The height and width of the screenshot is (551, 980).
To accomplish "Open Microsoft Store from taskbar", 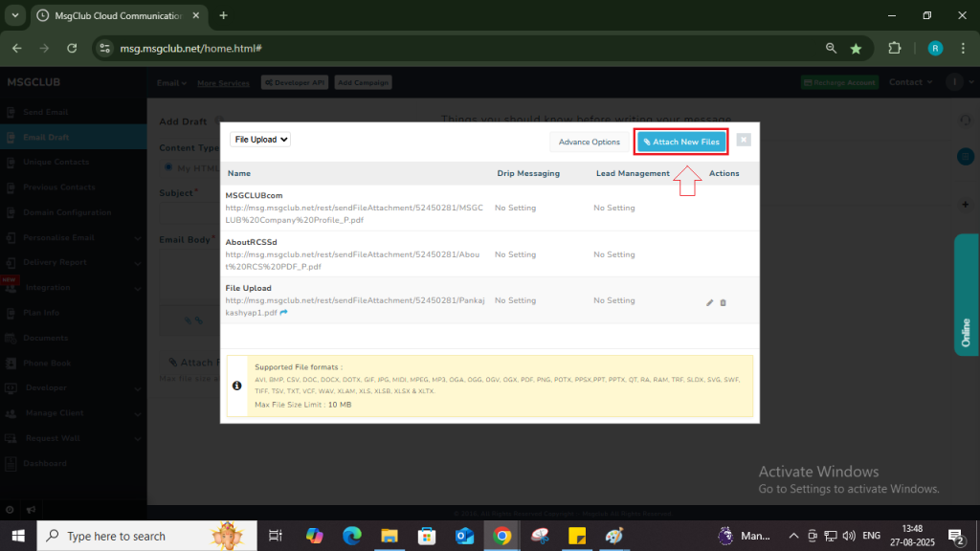I will (x=427, y=536).
